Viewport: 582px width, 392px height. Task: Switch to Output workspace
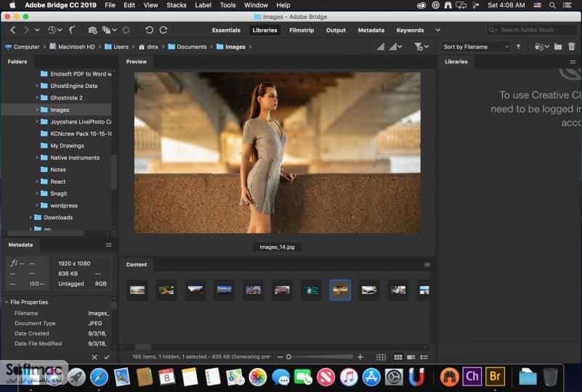[x=336, y=30]
